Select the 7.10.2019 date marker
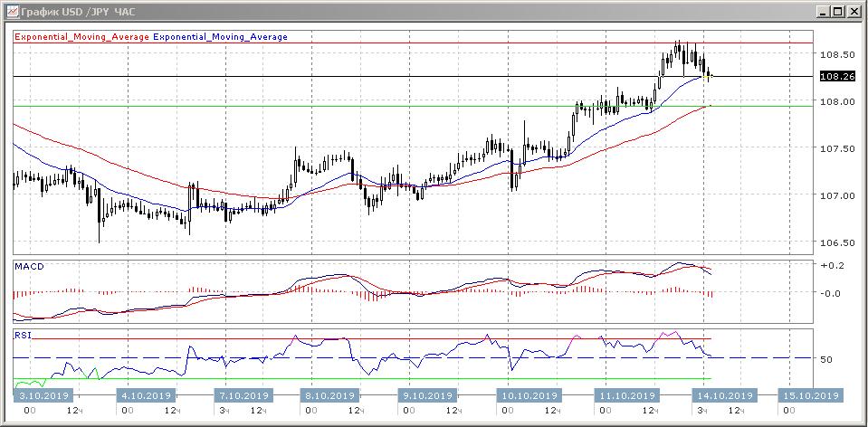This screenshot has width=868, height=427. tap(243, 395)
